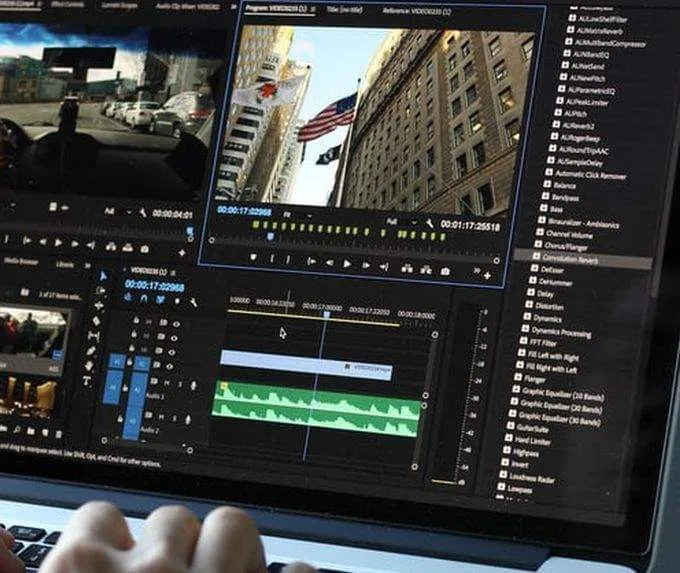Open the Fit zoom level dropdown

(296, 213)
